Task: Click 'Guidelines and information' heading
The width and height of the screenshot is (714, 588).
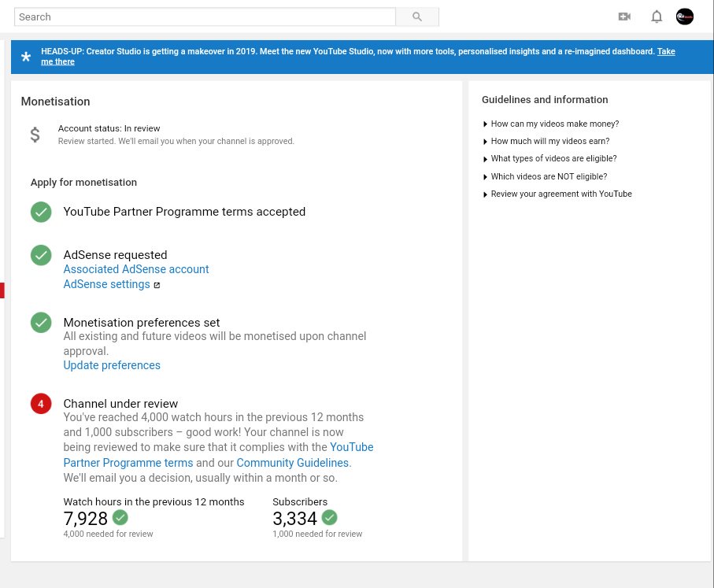Action: click(x=545, y=100)
